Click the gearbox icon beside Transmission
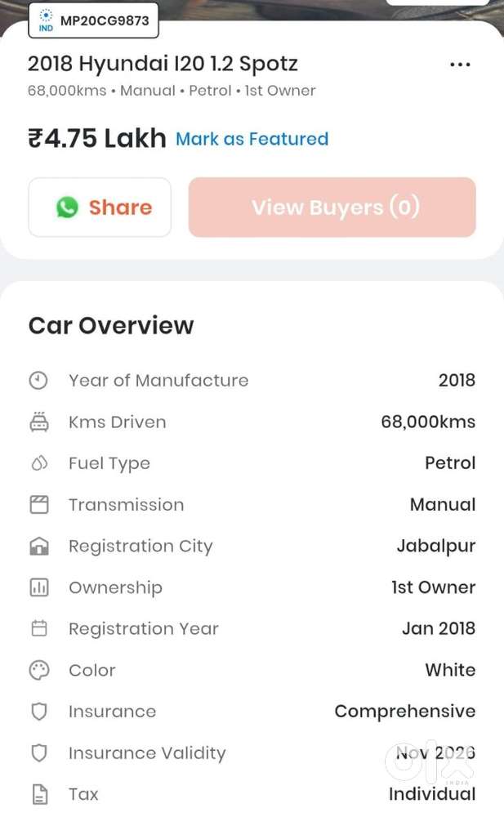 coord(38,504)
